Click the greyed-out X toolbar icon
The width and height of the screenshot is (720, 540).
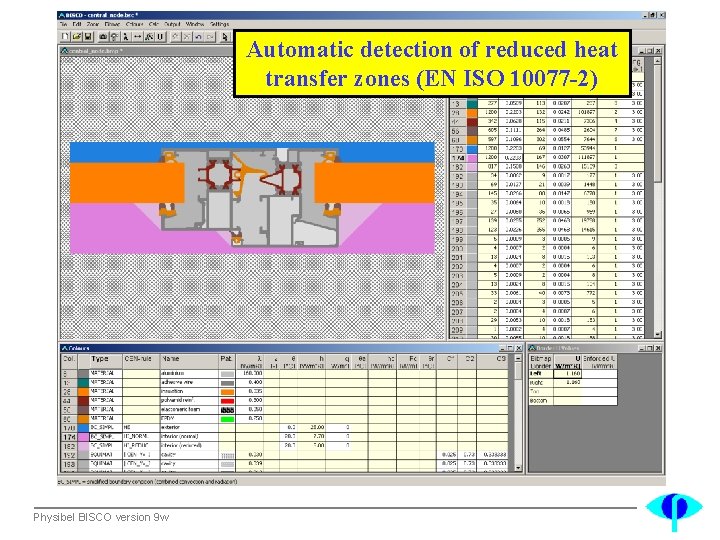[x=187, y=36]
